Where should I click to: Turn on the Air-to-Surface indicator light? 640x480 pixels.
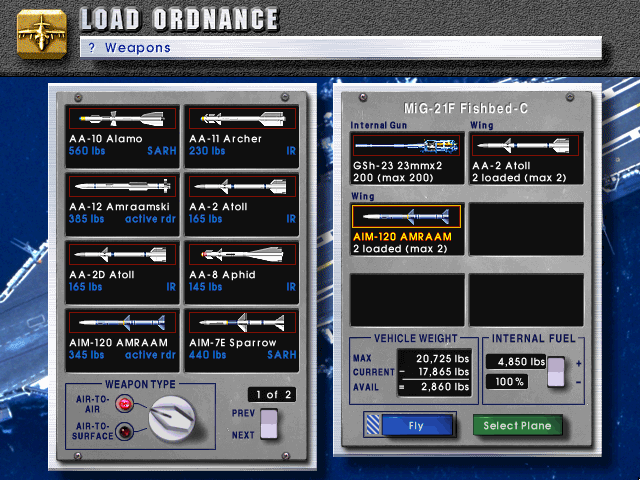pos(124,431)
